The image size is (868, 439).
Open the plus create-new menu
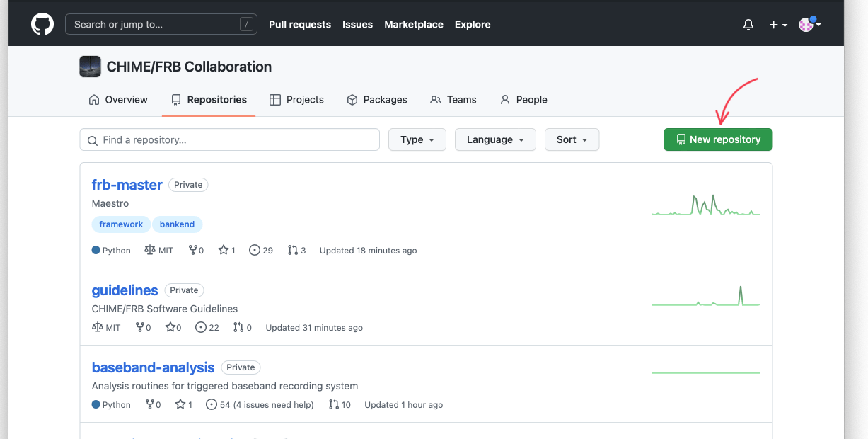click(778, 25)
